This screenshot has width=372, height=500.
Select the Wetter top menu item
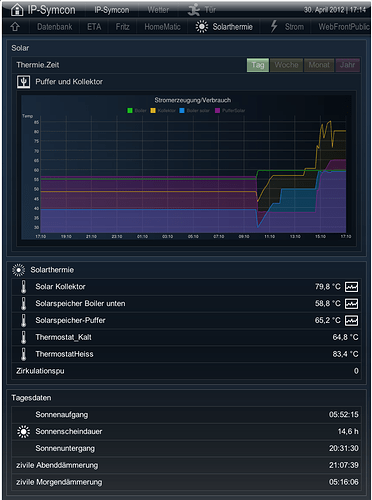158,10
